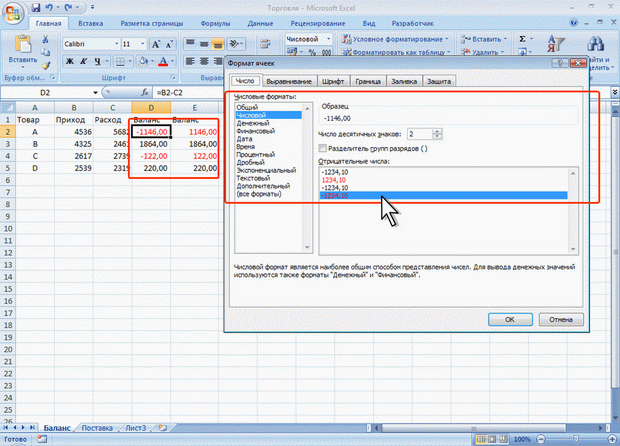Align text to the left in the ribbon
Image resolution: width=620 pixels, height=446 pixels.
pyautogui.click(x=190, y=61)
